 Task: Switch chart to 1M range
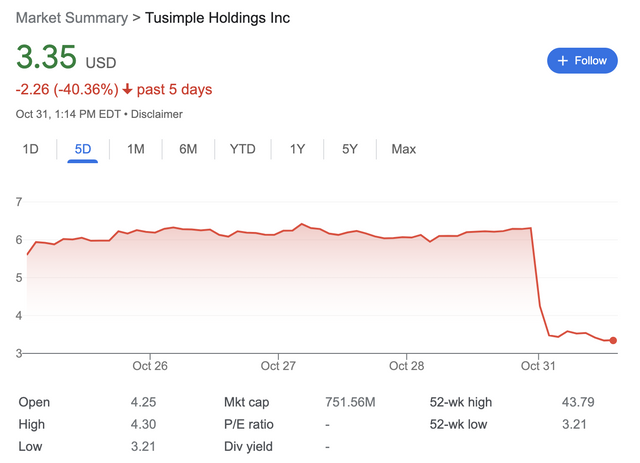click(x=136, y=149)
